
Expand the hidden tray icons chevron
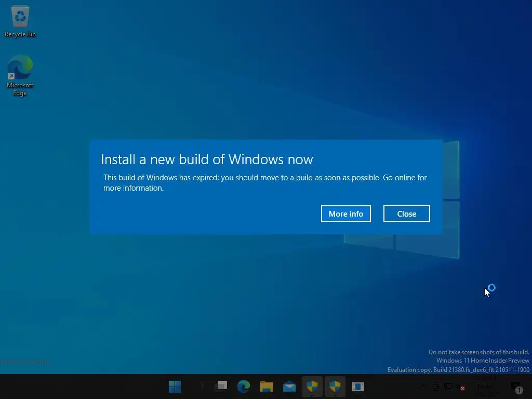tap(423, 387)
